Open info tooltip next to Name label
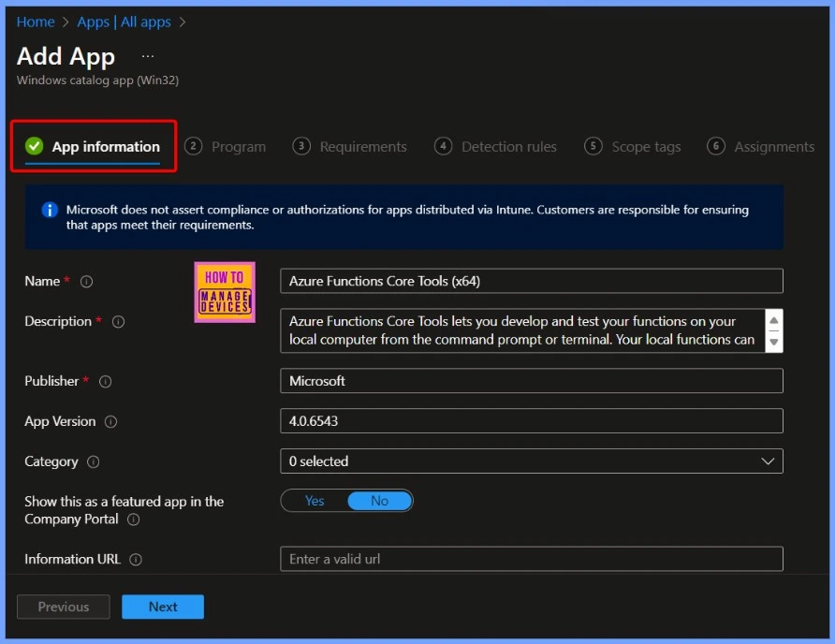The height and width of the screenshot is (644, 835). pos(86,282)
